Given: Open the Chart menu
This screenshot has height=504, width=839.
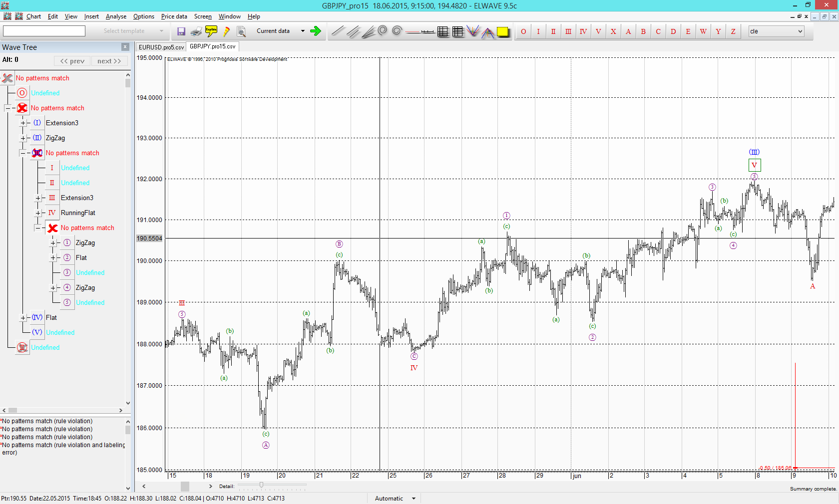Looking at the screenshot, I should [33, 16].
